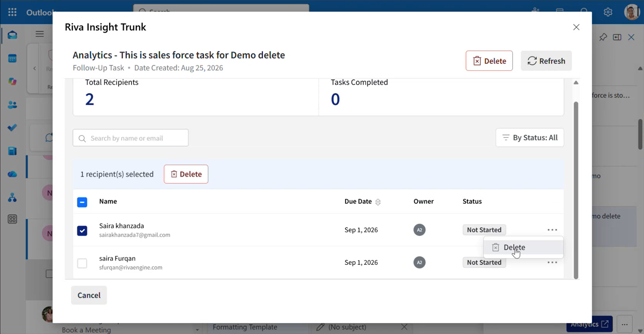The image size is (644, 334).
Task: Click the Name column header
Action: click(108, 201)
